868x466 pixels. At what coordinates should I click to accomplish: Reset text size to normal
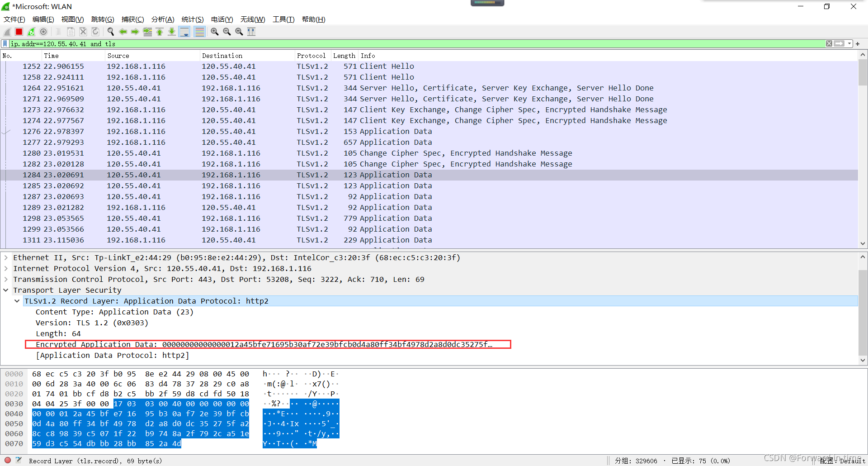(239, 32)
